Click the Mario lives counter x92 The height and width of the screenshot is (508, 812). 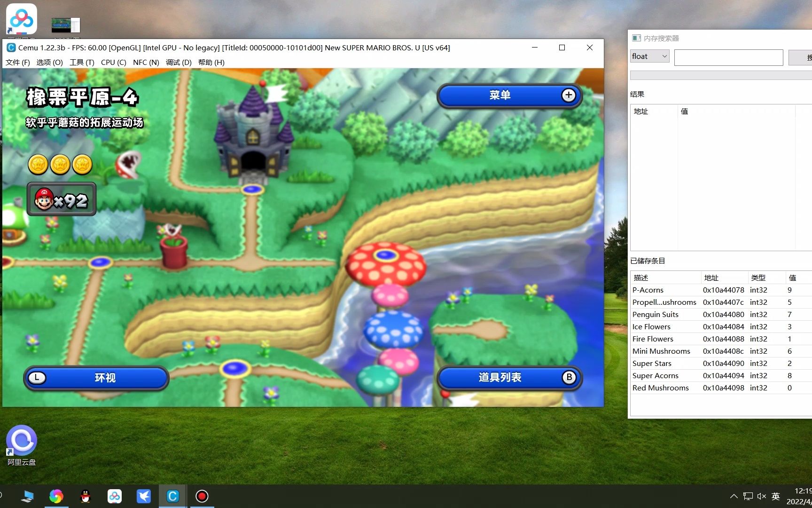tap(62, 200)
